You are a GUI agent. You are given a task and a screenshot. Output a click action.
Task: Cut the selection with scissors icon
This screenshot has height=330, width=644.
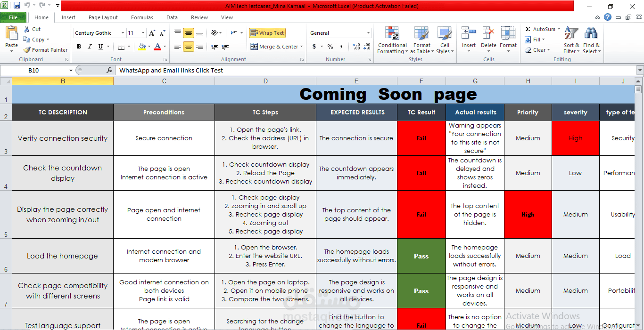pos(27,29)
